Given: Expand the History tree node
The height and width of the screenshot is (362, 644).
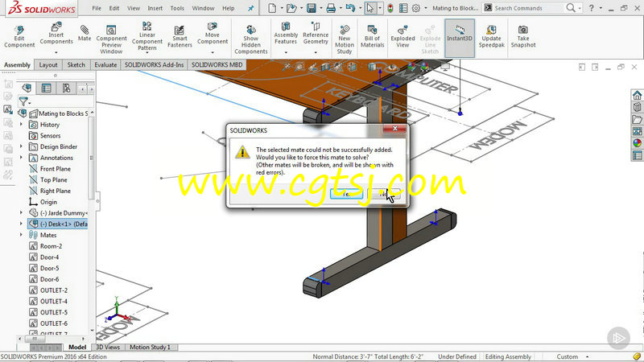Looking at the screenshot, I should [x=22, y=125].
